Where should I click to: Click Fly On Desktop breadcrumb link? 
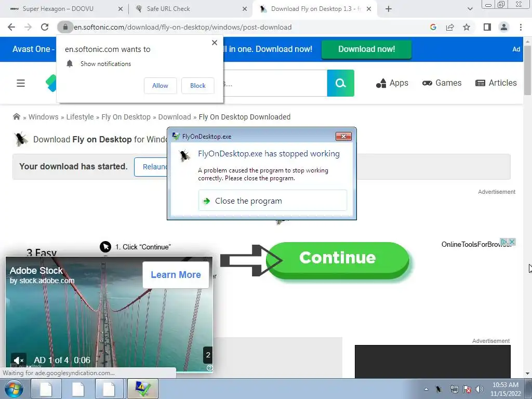(126, 117)
